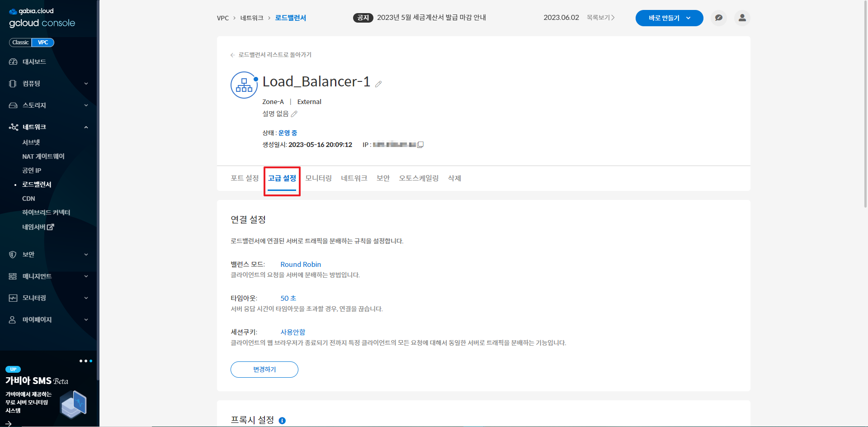Click the 사용안함 session key value
This screenshot has height=427, width=868.
pyautogui.click(x=293, y=332)
